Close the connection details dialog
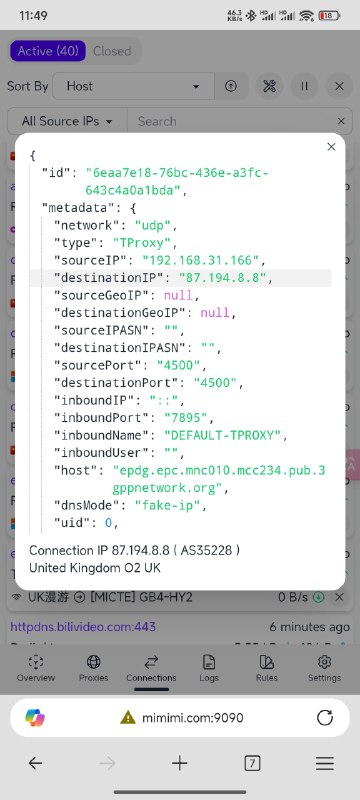The image size is (360, 800). [x=331, y=147]
